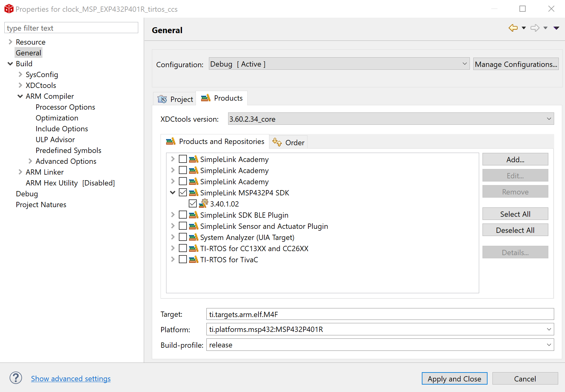Click the bookshelf icon beside SimpleLink MSP432P4 SDK
The height and width of the screenshot is (392, 565).
pos(193,192)
